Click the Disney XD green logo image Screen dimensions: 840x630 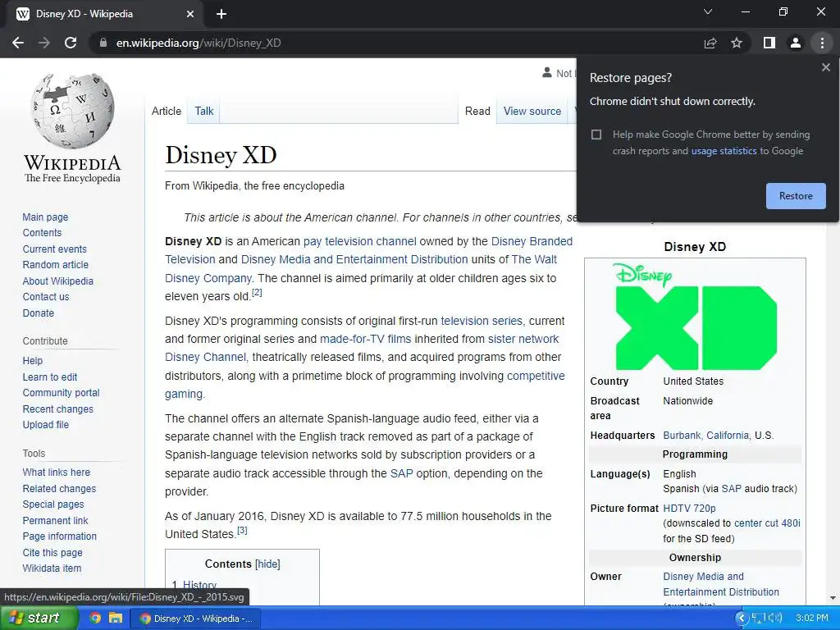point(695,316)
